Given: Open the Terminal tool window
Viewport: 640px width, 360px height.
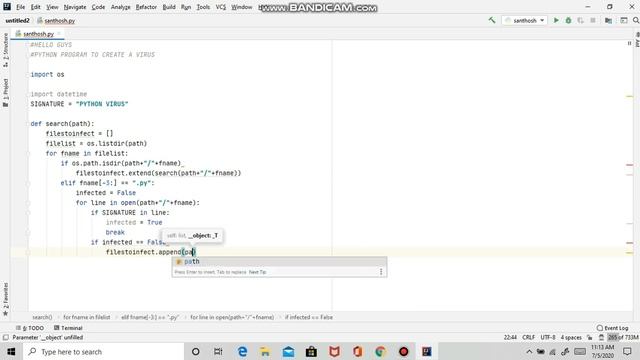Looking at the screenshot, I should point(68,328).
